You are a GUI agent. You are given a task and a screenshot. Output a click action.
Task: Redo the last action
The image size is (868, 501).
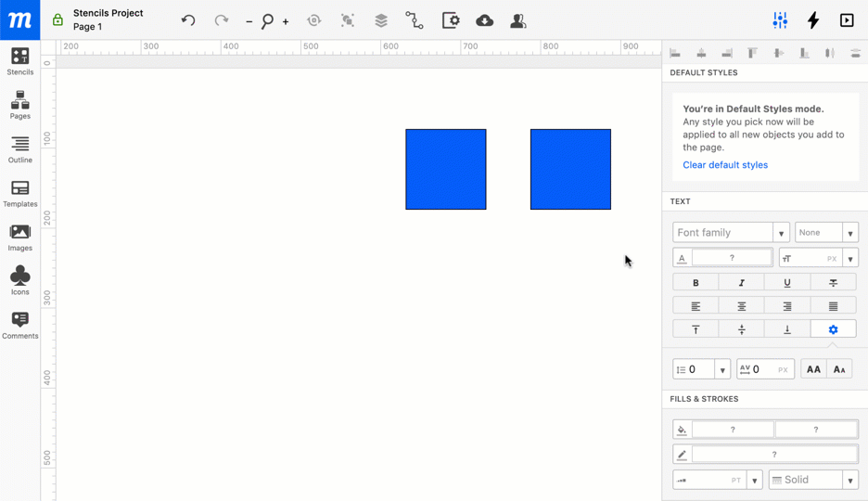pos(222,20)
